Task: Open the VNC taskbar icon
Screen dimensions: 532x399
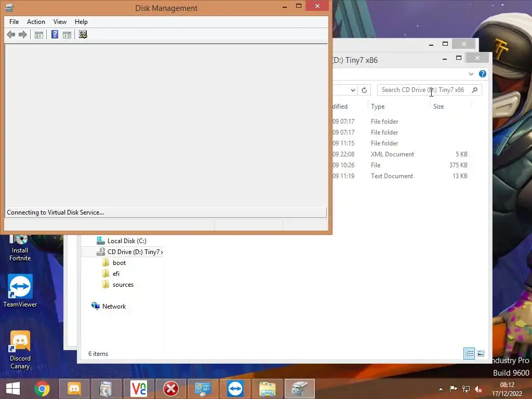Action: click(138, 389)
